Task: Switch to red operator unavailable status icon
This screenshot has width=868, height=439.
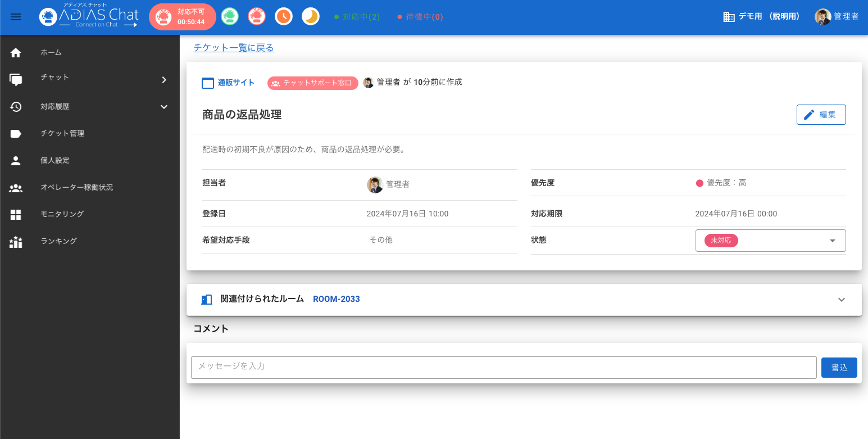Action: 257,17
